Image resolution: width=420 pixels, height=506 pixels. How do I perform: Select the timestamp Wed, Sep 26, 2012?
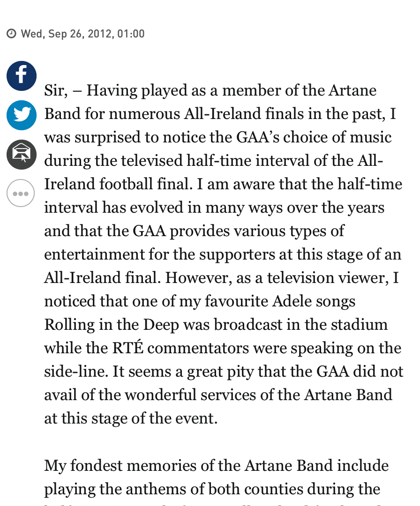[x=66, y=34]
